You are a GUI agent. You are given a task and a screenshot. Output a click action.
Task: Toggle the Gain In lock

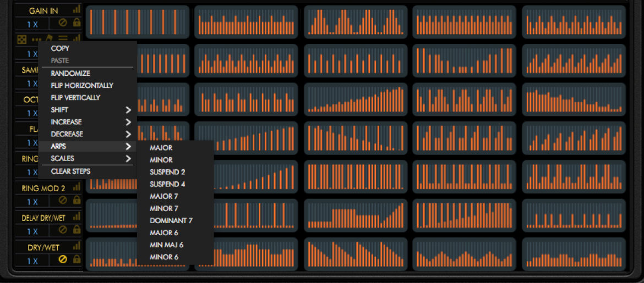click(x=77, y=23)
